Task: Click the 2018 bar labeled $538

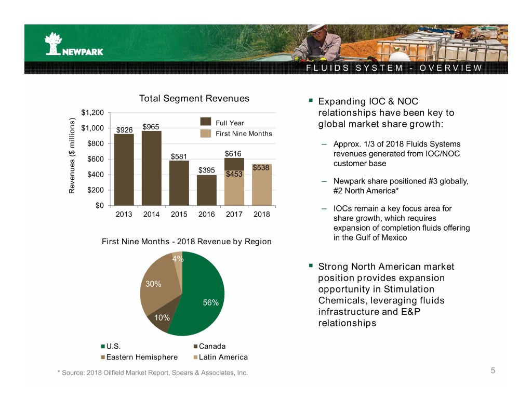Action: click(261, 185)
